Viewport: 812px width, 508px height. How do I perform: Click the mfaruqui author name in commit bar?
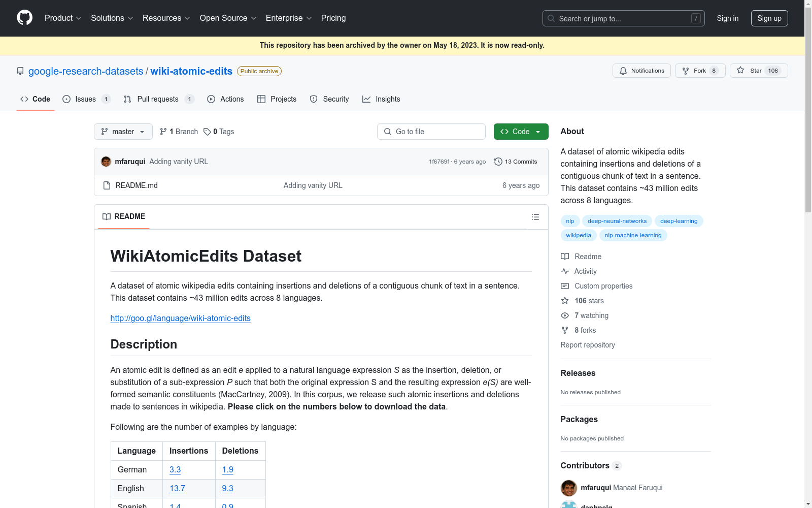point(130,162)
